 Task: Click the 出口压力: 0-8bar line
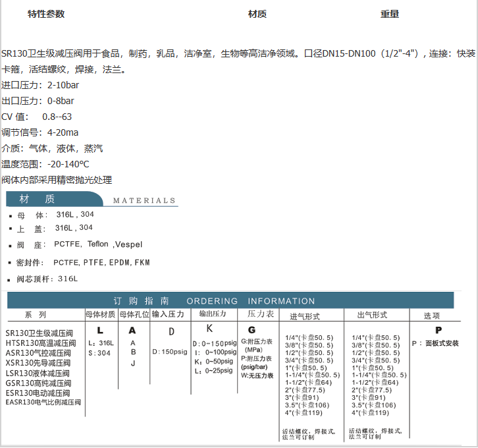38,101
